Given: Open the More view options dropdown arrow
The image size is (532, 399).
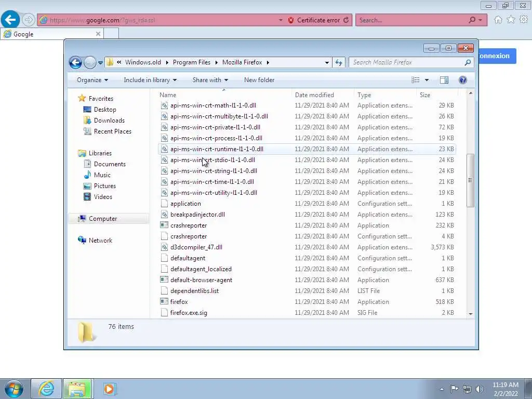Looking at the screenshot, I should click(x=427, y=80).
